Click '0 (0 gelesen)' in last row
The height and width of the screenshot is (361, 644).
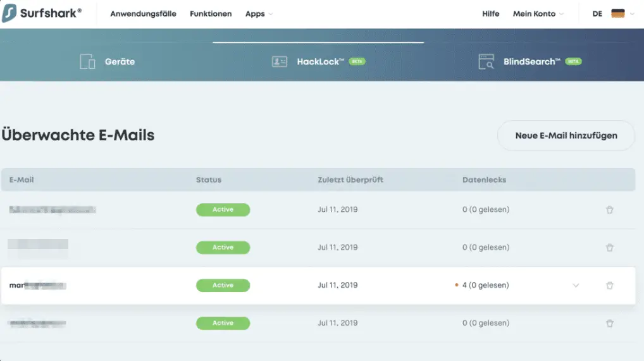coord(486,323)
